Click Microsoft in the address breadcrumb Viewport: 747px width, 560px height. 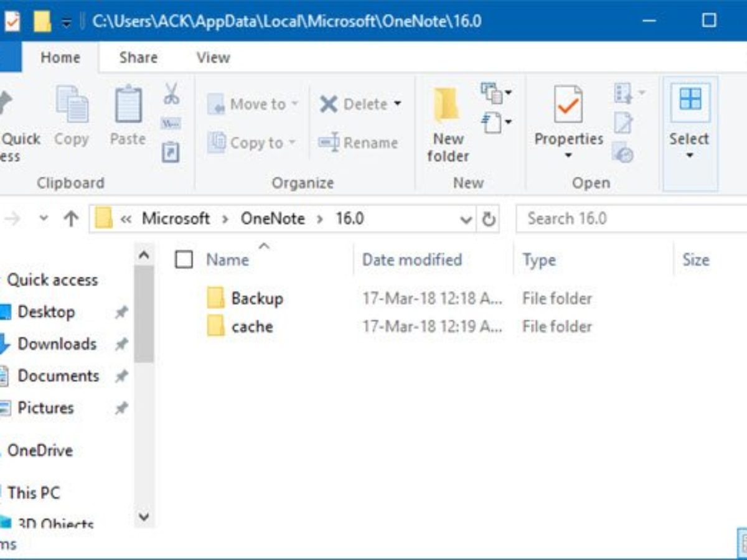click(x=176, y=218)
